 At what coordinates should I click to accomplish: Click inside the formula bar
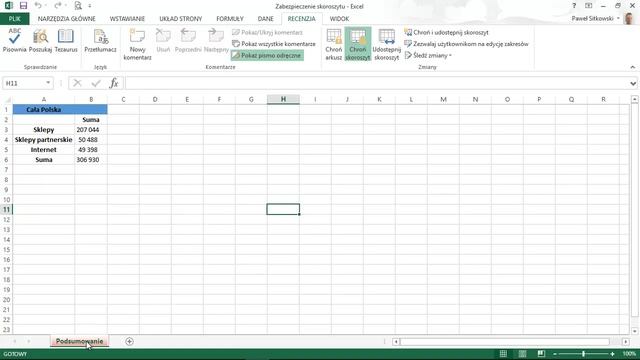tap(377, 83)
